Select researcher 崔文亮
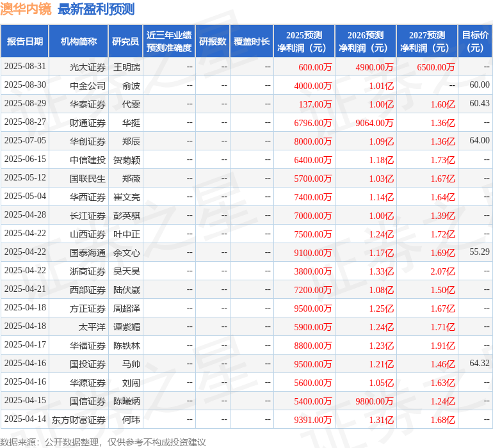This screenshot has height=448, width=493. click(x=127, y=197)
